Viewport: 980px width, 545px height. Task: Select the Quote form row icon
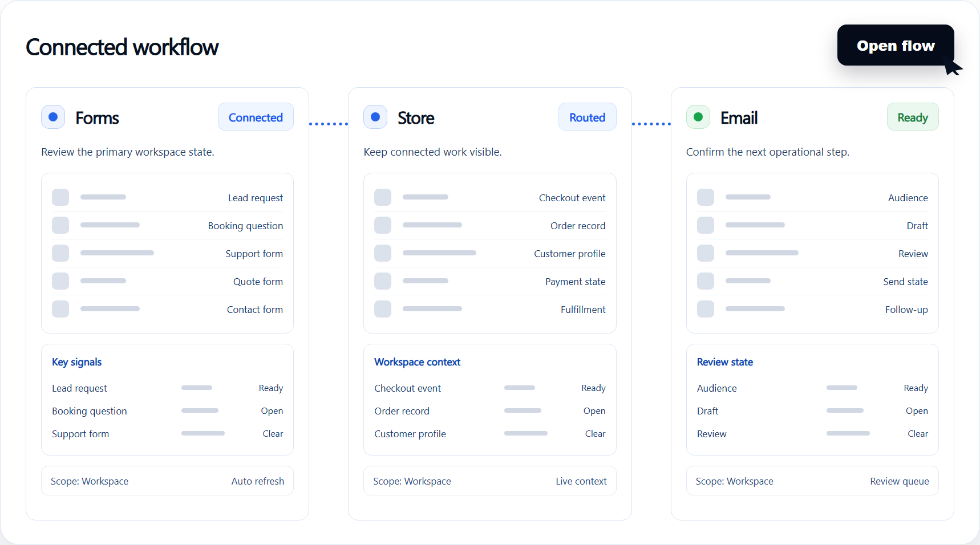60,281
